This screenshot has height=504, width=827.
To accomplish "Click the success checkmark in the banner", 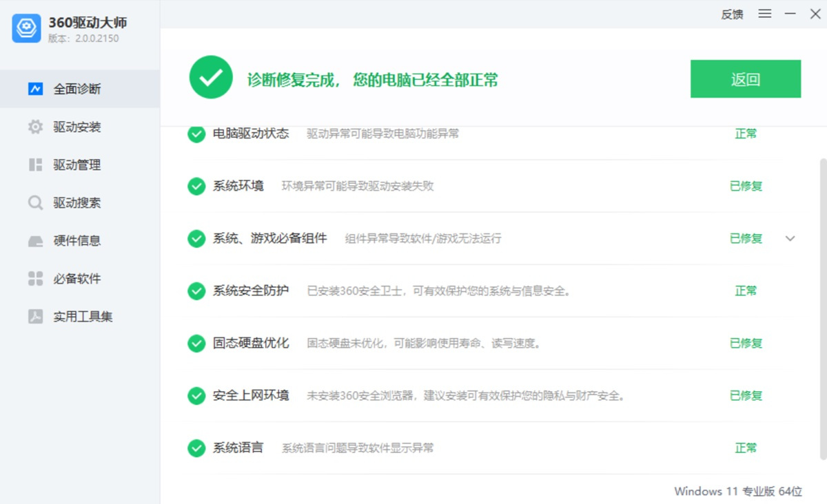I will pos(210,78).
